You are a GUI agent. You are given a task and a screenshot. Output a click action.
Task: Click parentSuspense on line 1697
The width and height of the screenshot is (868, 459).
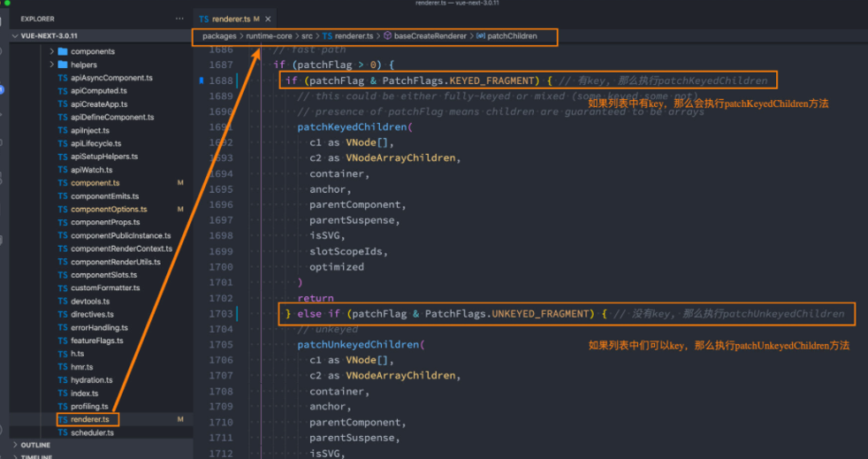352,220
